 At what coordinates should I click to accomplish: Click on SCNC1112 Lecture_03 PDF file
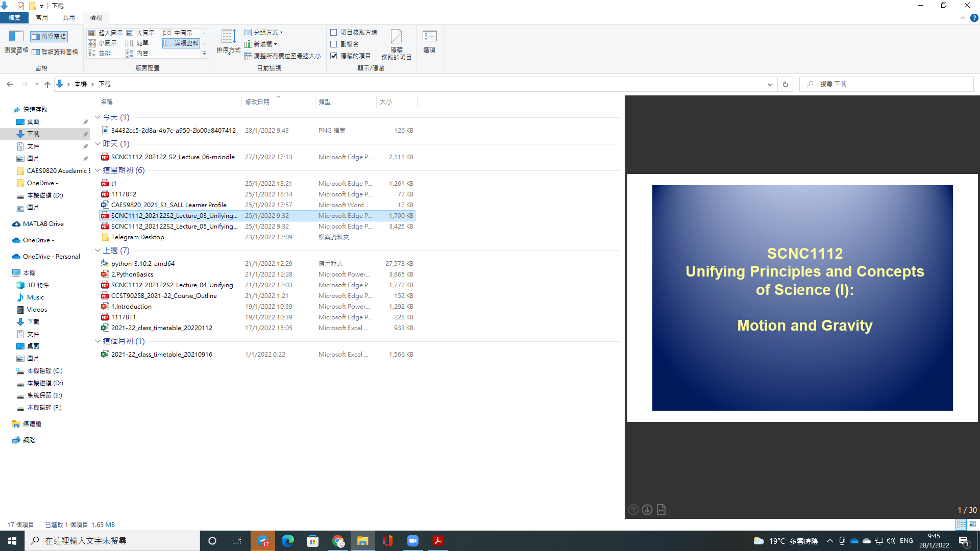click(175, 215)
